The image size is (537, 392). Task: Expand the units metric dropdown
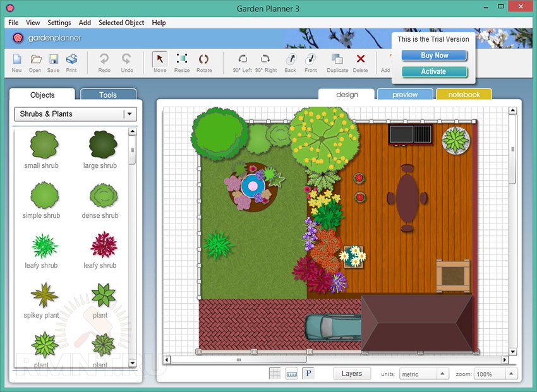[442, 374]
